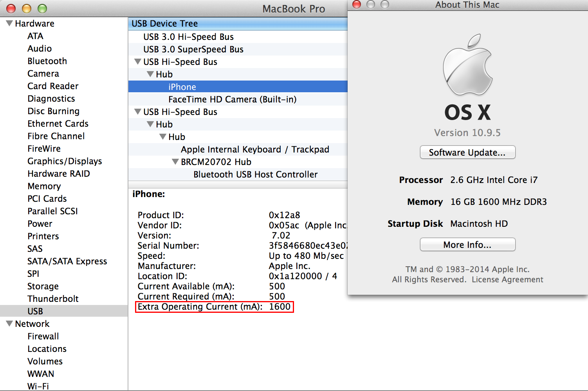The height and width of the screenshot is (391, 588).
Task: Select the iPhone device row
Action: [238, 87]
